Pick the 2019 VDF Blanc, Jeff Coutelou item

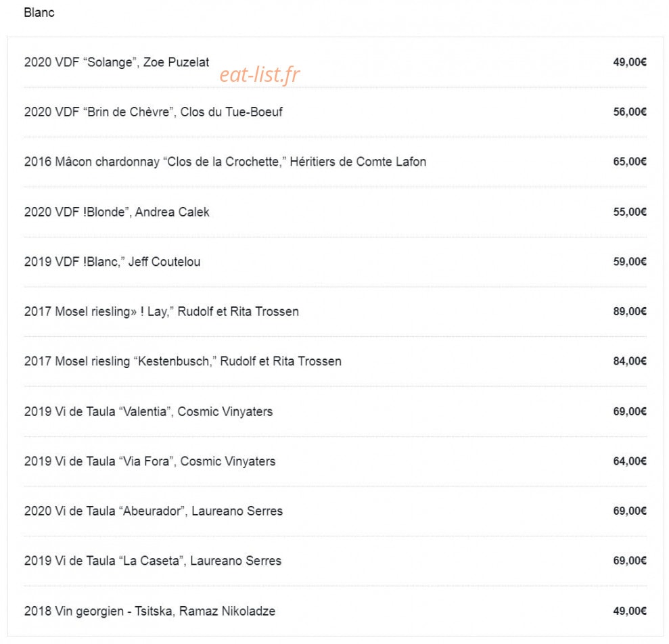pos(336,262)
